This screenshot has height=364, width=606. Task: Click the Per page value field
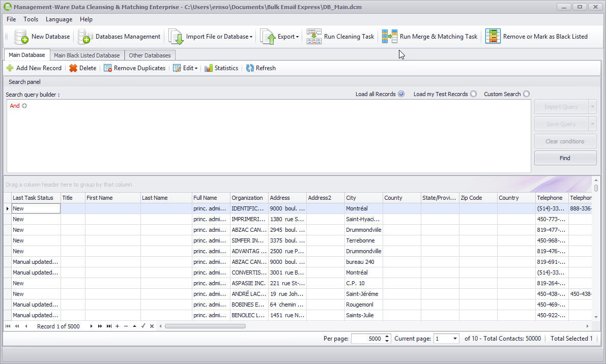[368, 339]
